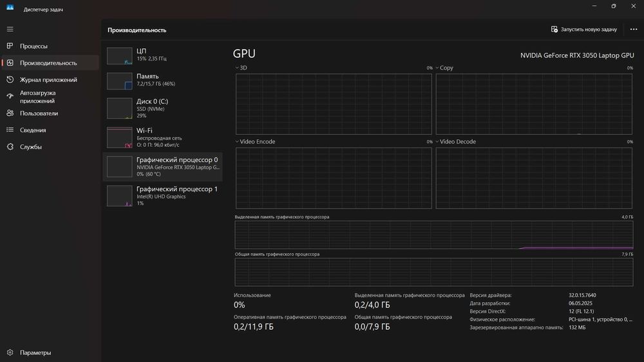Click the Использование 0% value
The height and width of the screenshot is (362, 644).
[240, 305]
